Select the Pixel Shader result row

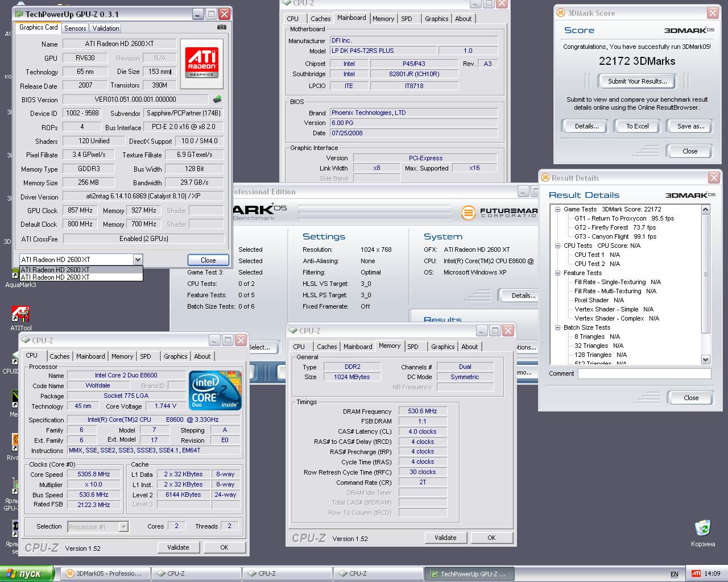599,300
